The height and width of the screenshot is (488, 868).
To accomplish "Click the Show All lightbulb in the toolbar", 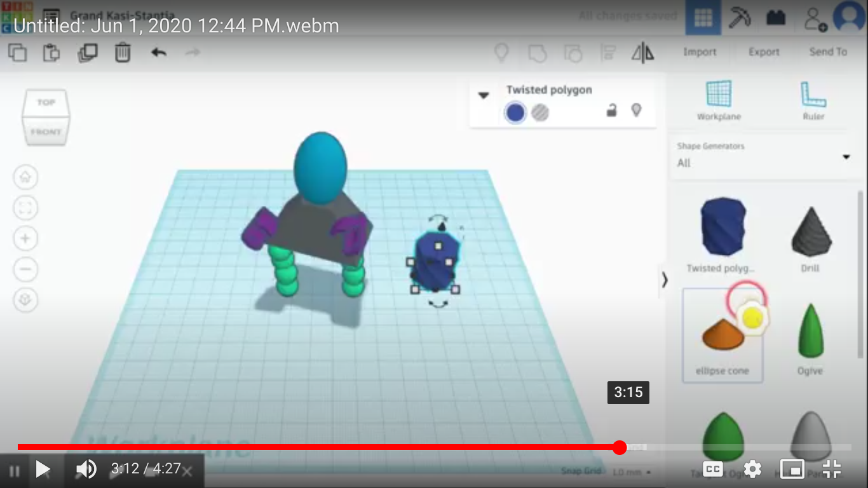I will click(x=502, y=53).
